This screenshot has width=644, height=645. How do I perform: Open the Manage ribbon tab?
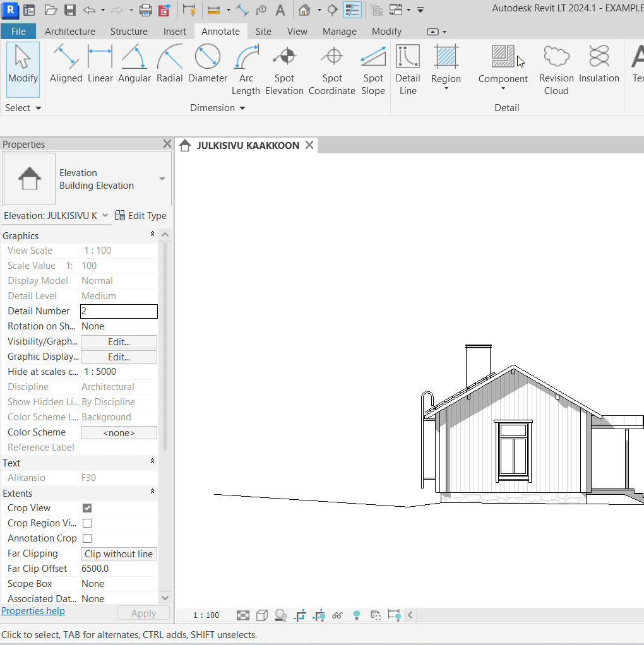339,31
